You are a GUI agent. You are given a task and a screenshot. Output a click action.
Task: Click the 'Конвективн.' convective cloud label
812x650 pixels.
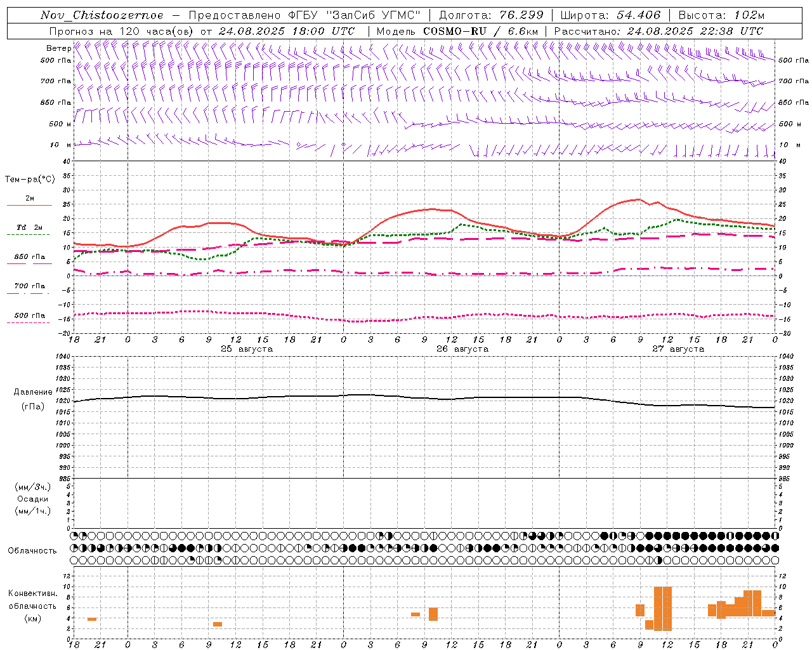pos(33,594)
